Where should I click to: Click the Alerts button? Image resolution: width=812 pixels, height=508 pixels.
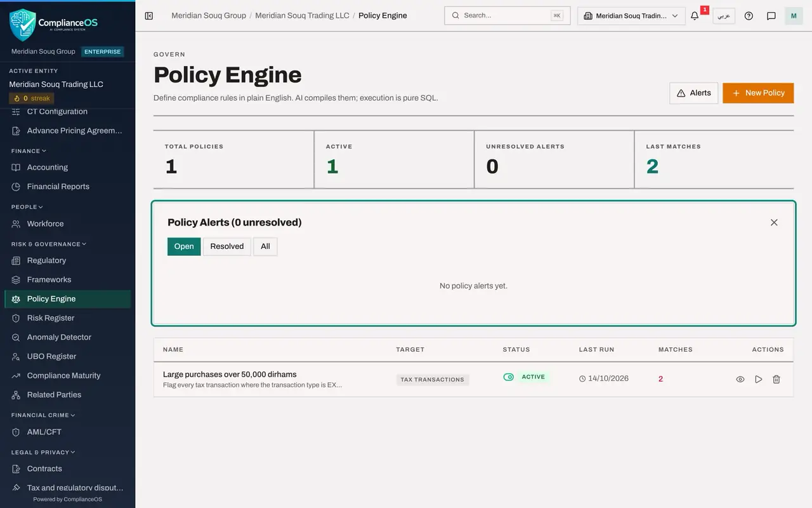[x=694, y=93]
